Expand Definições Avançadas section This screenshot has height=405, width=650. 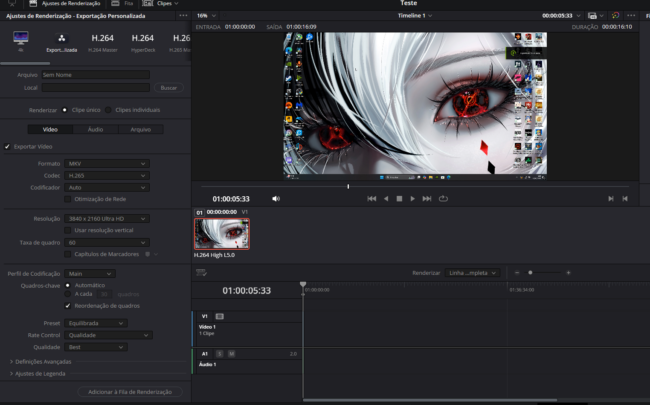click(x=40, y=361)
